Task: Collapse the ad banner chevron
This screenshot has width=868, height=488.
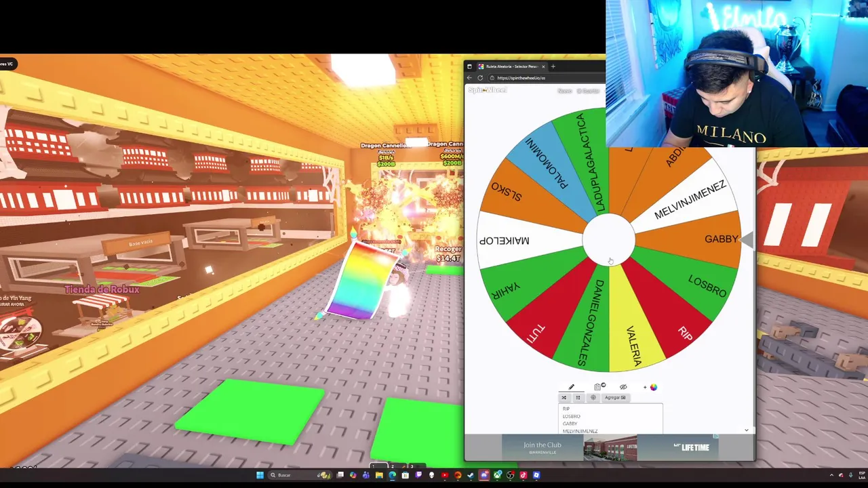Action: click(x=747, y=430)
